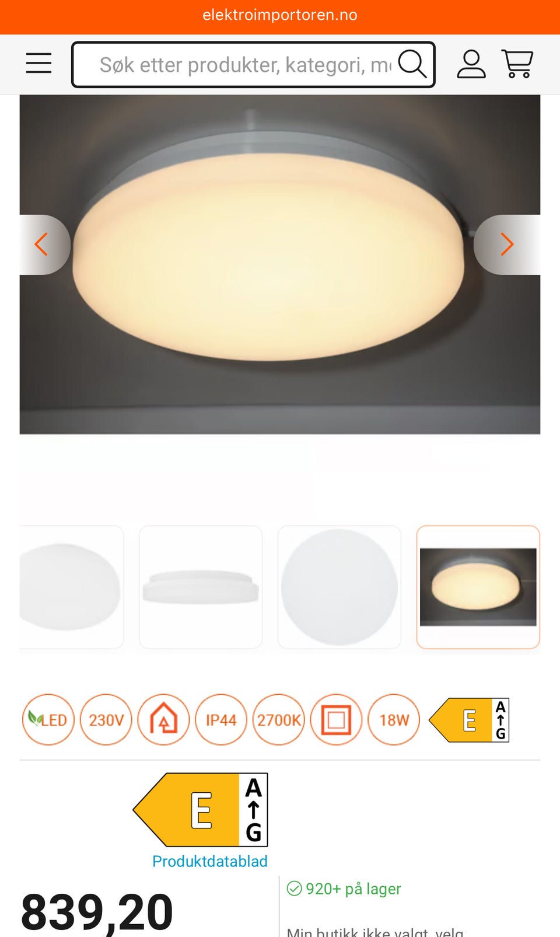Image resolution: width=560 pixels, height=937 pixels.
Task: Select the lit ceiling lamp thumbnail
Action: 478,587
